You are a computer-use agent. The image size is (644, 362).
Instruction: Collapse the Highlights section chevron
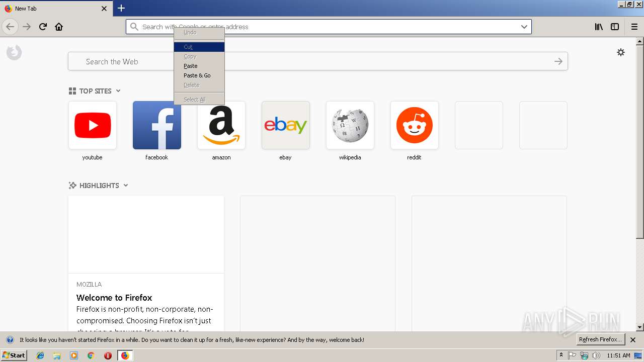[x=126, y=186]
